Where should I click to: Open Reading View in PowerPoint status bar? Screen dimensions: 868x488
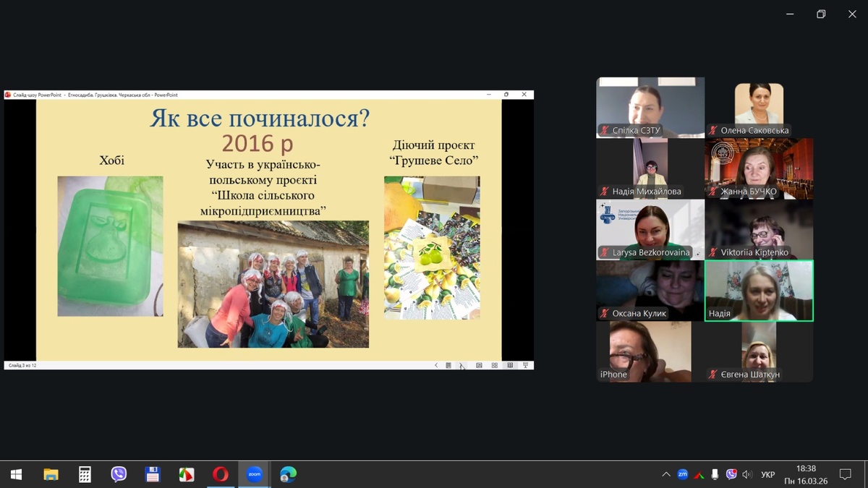click(x=511, y=366)
